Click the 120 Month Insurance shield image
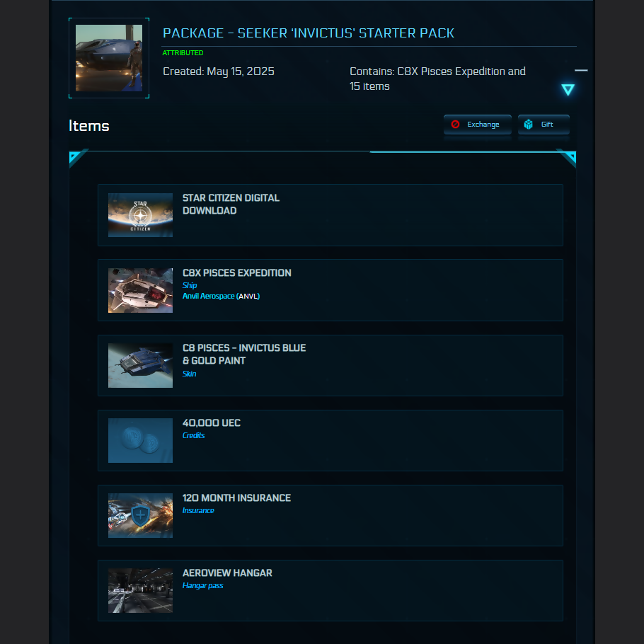644x644 pixels. tap(140, 515)
